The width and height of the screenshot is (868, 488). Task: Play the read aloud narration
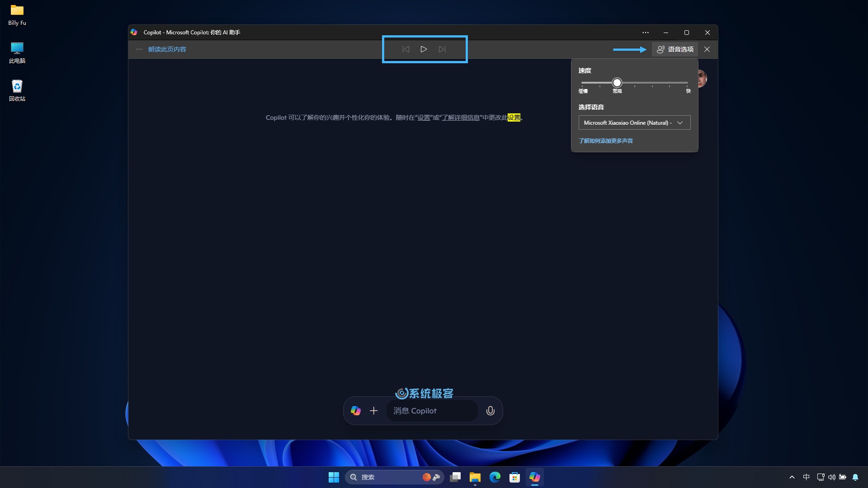click(424, 49)
